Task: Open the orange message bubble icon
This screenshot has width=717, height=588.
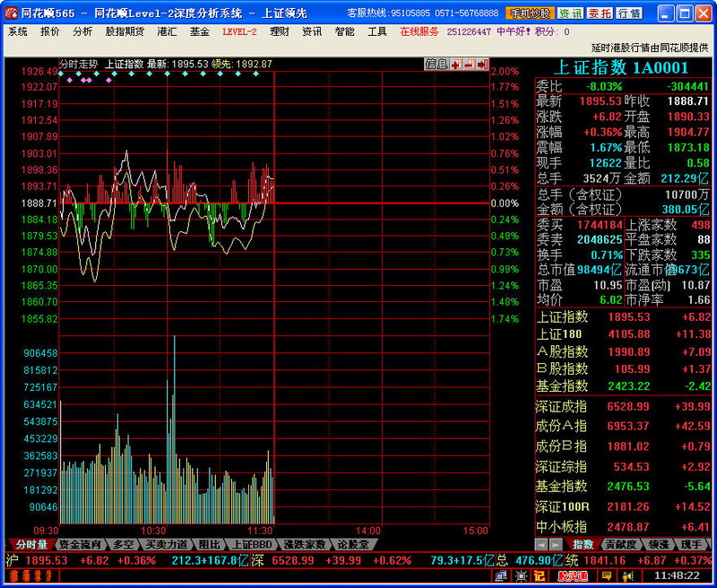Action: 607,576
